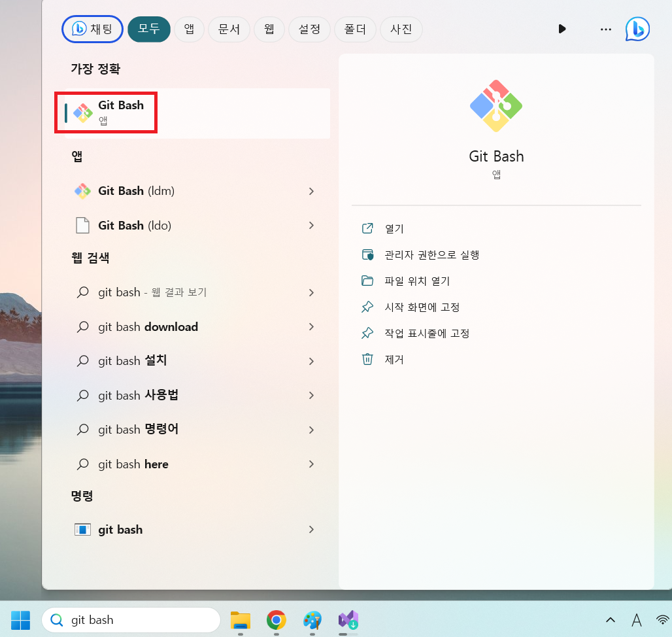Screen dimensions: 672x637
Task: Click the git bash command run icon
Action: (x=83, y=529)
